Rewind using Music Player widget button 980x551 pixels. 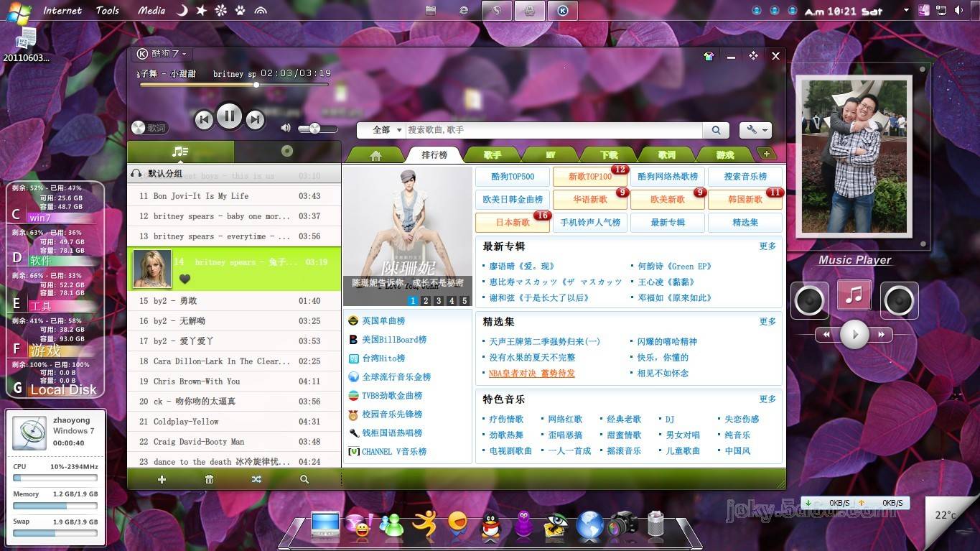(827, 334)
